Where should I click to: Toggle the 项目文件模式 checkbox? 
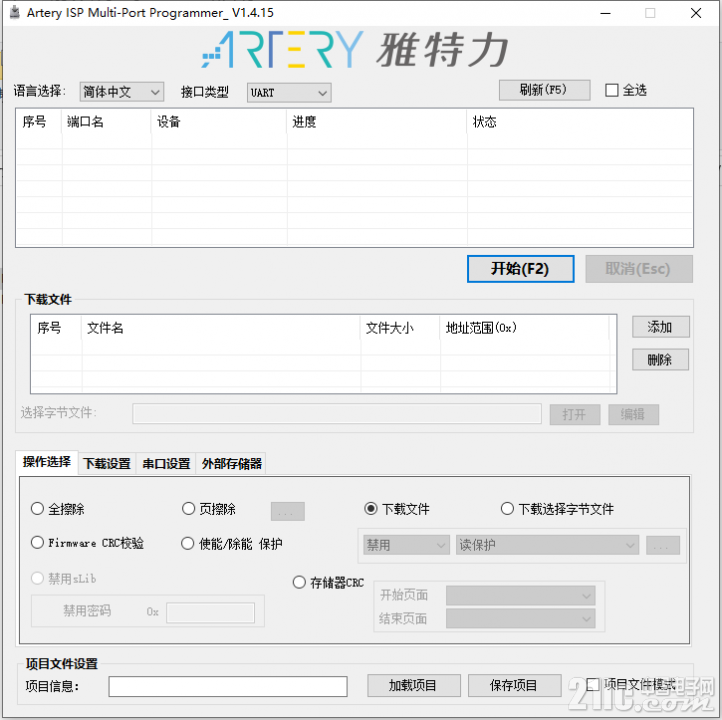pyautogui.click(x=593, y=685)
